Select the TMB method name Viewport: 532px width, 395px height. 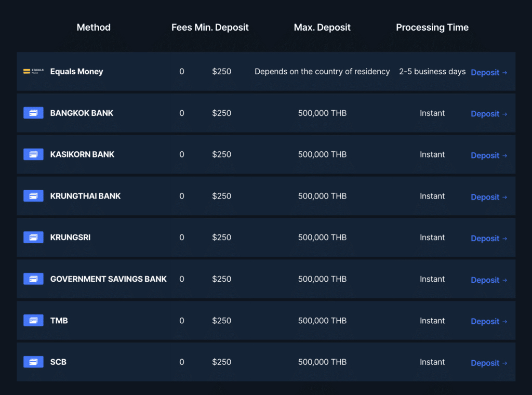tap(59, 320)
